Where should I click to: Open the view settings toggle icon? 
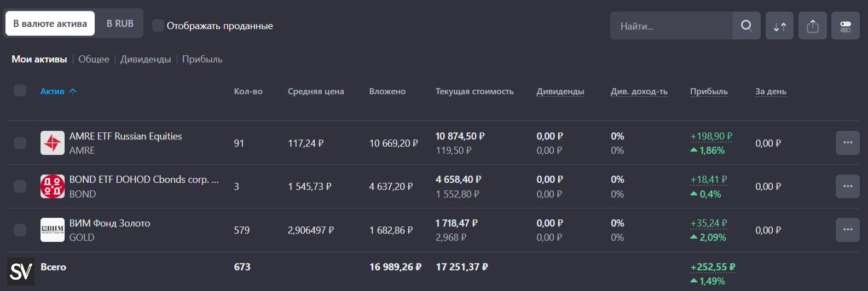click(845, 26)
